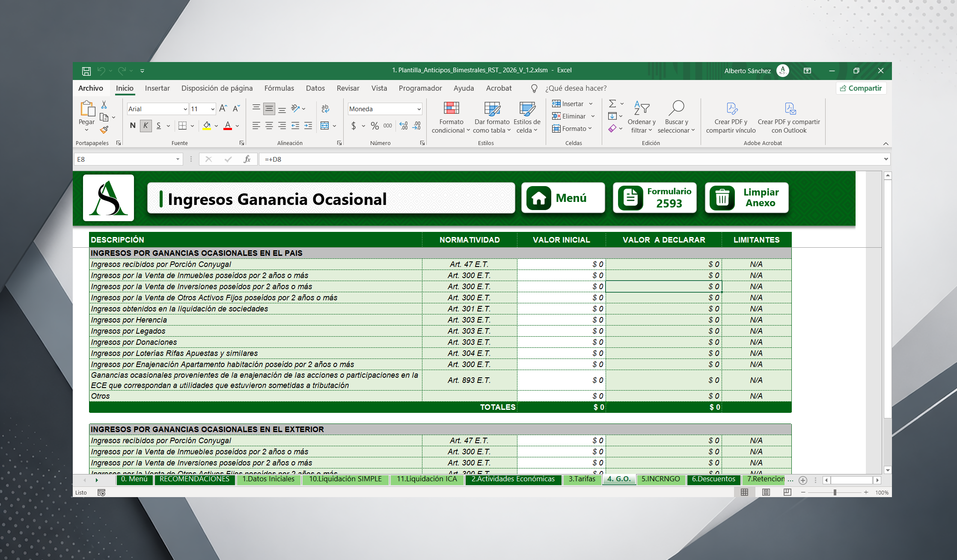Toggle italic formatting K button

click(x=146, y=125)
